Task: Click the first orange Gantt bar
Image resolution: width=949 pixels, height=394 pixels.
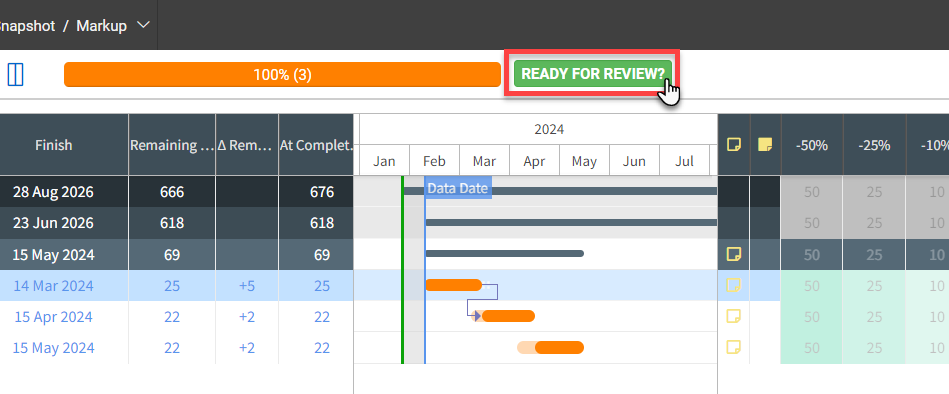Action: pos(454,285)
